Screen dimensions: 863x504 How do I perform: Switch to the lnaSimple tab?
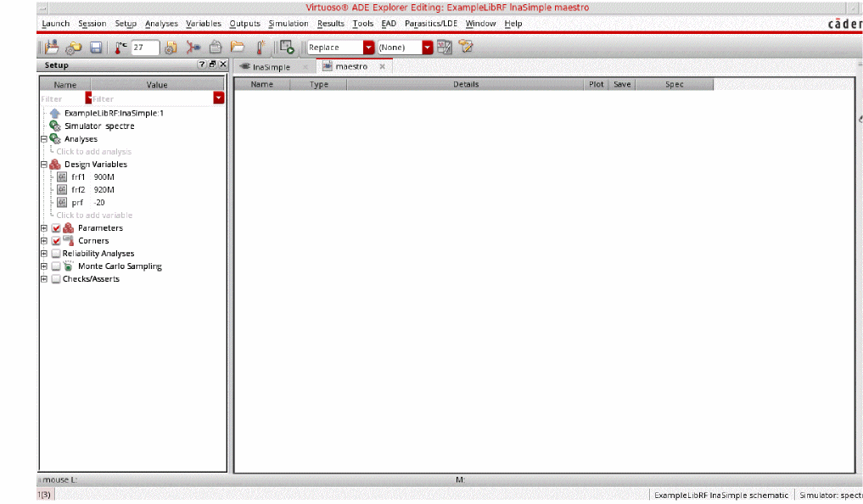271,67
